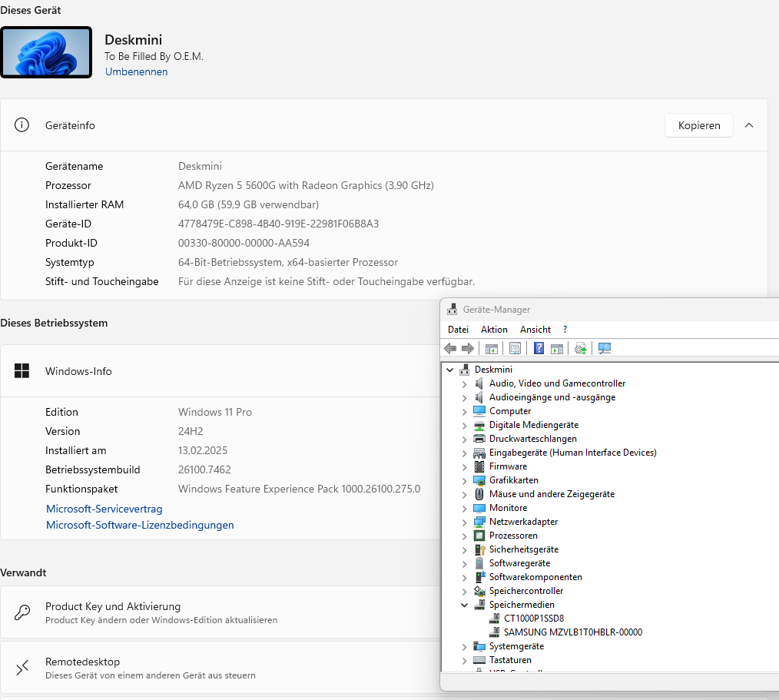This screenshot has width=779, height=700.
Task: Open the Datei menu
Action: (x=458, y=330)
